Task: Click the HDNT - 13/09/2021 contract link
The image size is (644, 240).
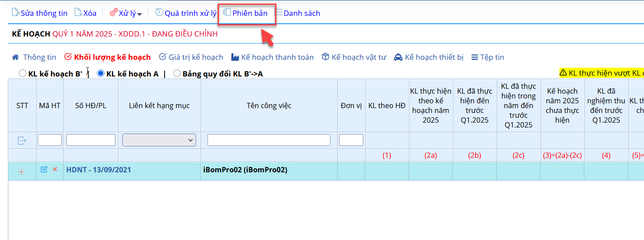Action: click(98, 170)
